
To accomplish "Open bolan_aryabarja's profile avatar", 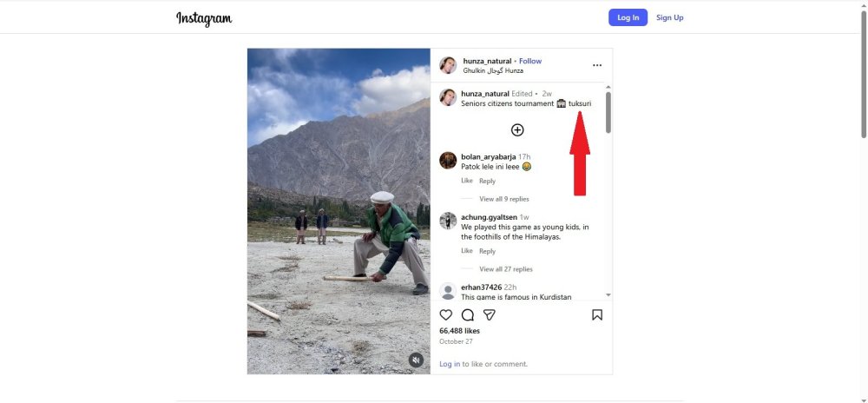I will tap(448, 160).
